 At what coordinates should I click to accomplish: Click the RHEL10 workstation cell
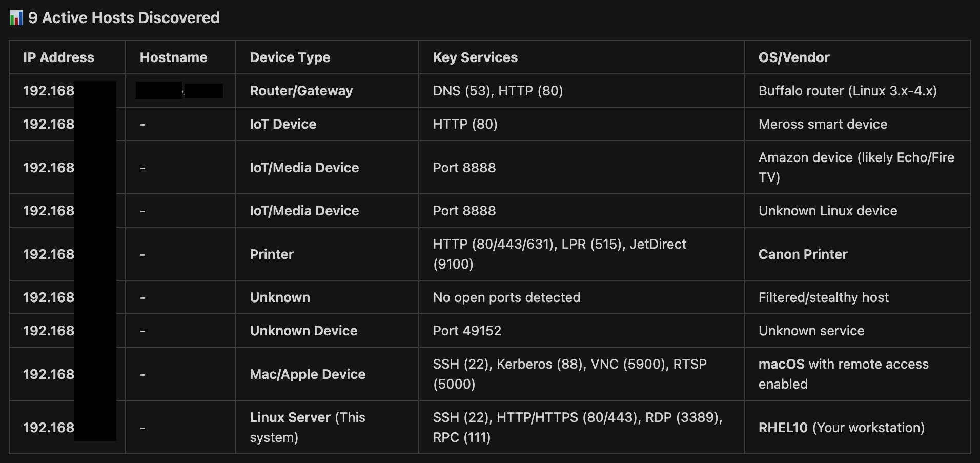click(841, 428)
